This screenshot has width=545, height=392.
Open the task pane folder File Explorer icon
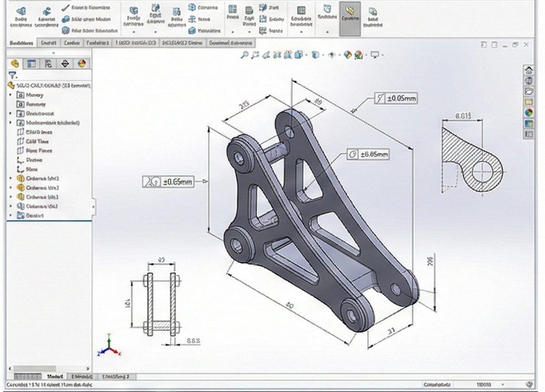tap(528, 92)
